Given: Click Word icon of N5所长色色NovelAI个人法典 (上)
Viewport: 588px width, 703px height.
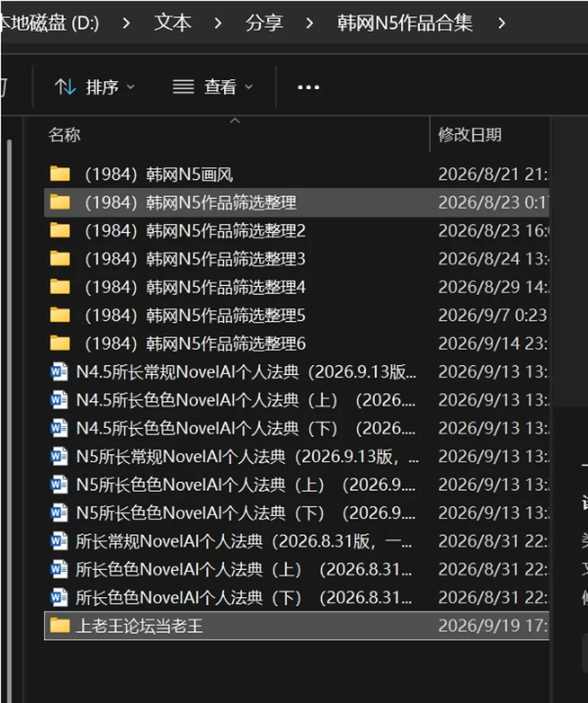Looking at the screenshot, I should pos(59,485).
